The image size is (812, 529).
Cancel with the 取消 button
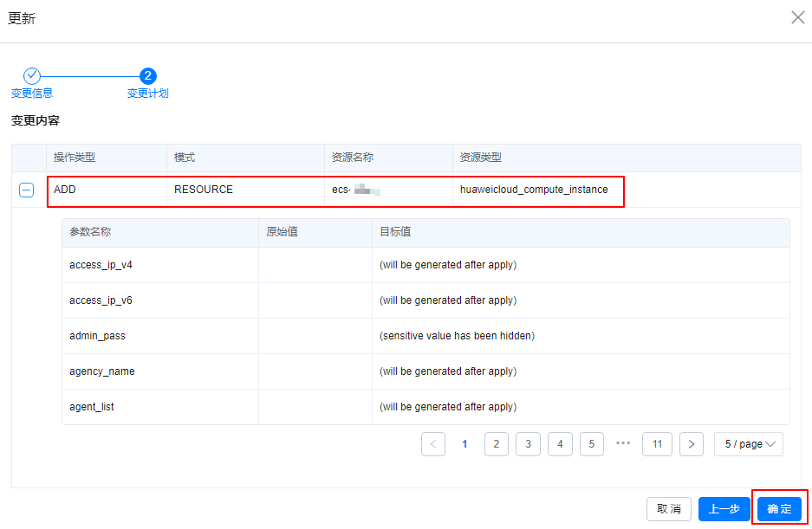pos(668,509)
